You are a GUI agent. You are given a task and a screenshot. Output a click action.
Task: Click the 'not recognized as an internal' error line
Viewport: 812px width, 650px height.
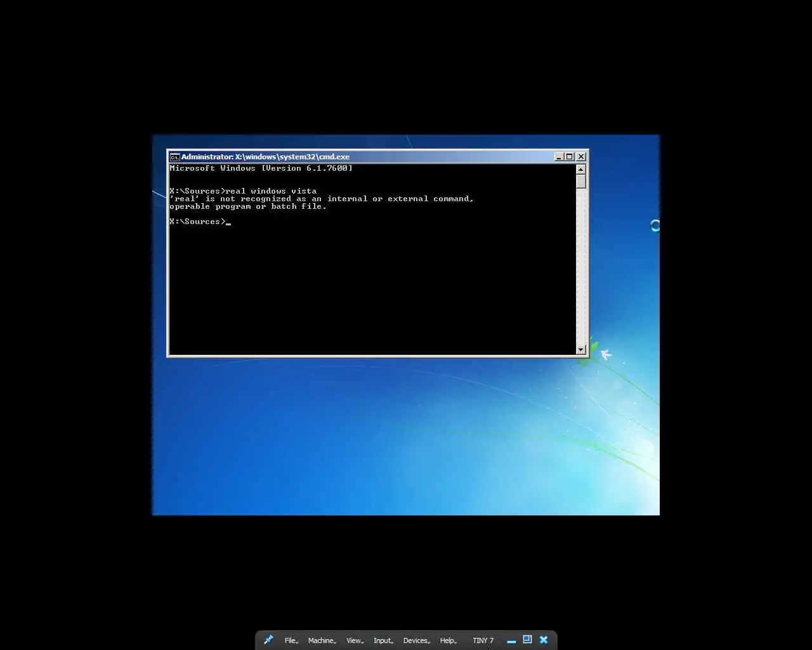322,199
